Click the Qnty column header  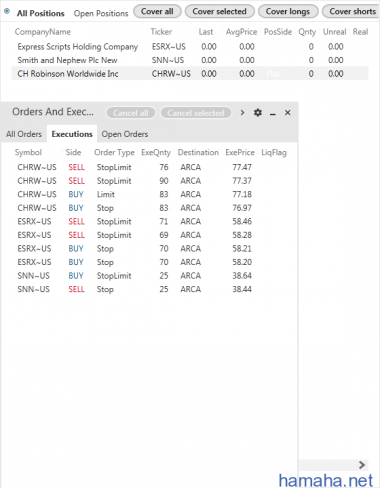[307, 32]
